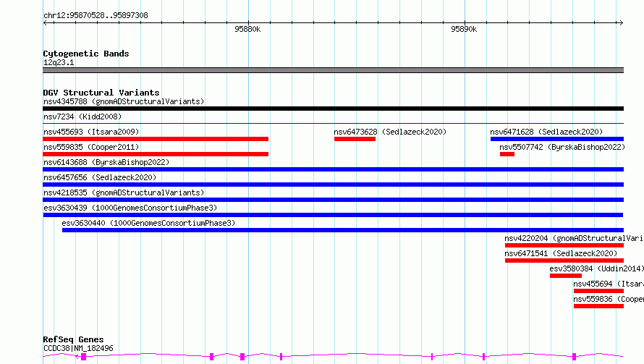This screenshot has height=364, width=644.
Task: Open the DGV Structural Variants track heading
Action: [101, 93]
